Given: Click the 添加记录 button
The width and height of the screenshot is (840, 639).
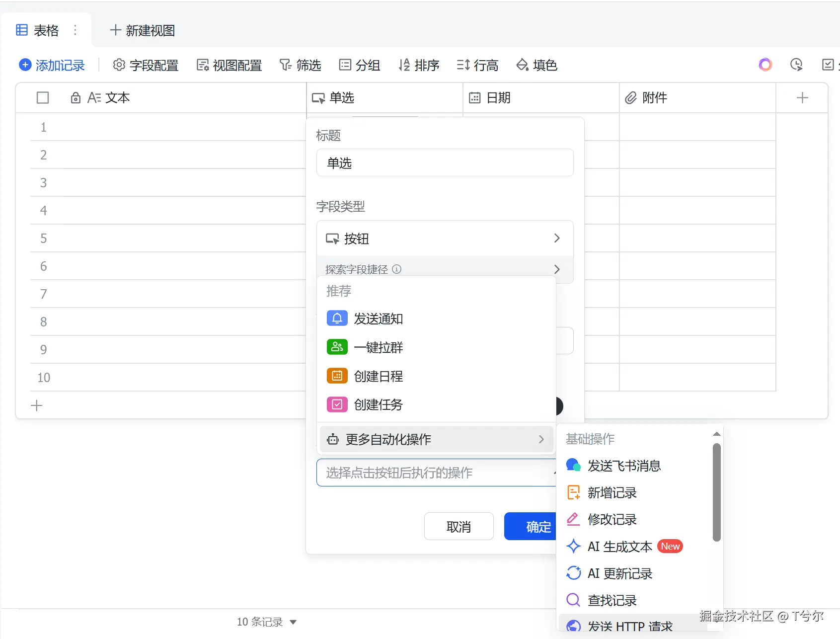Looking at the screenshot, I should click(x=52, y=65).
